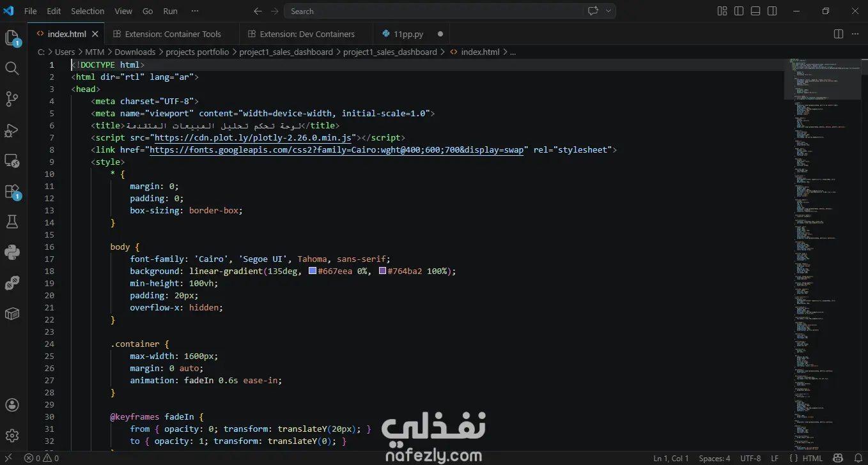Open the Accounts menu
The width and height of the screenshot is (868, 465).
pos(12,406)
